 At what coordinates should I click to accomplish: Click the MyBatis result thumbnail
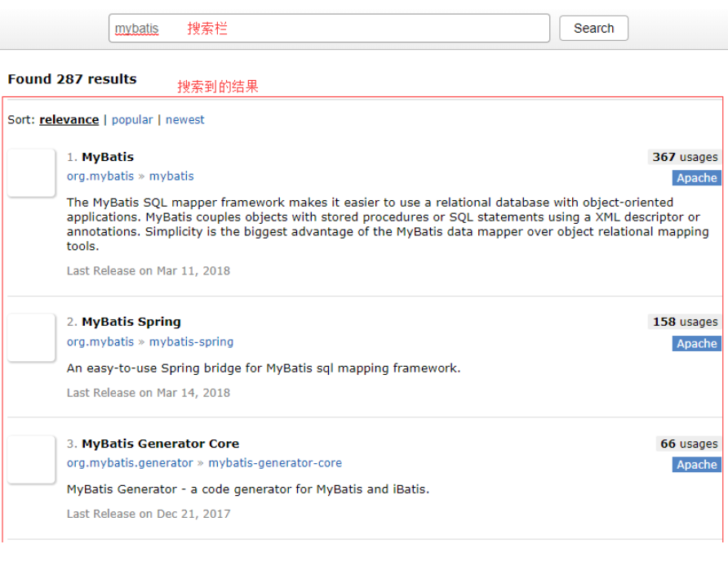32,173
